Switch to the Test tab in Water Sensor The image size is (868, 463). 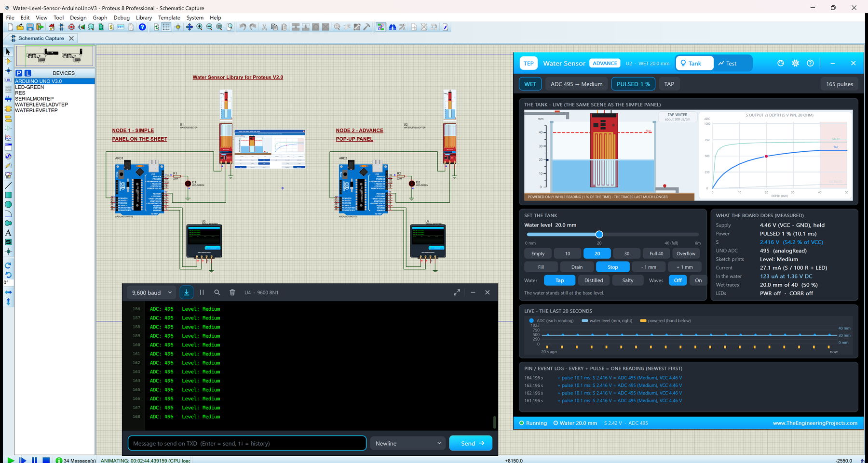pos(727,63)
